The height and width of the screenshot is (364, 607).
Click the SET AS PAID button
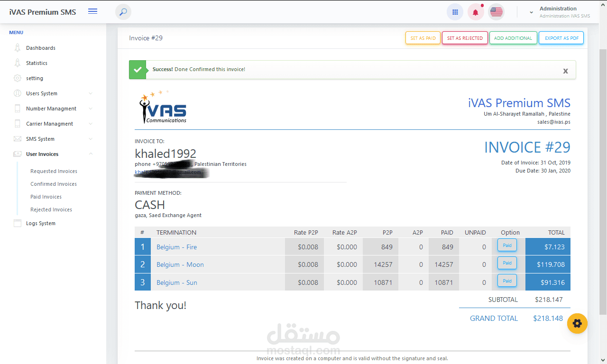pos(423,38)
